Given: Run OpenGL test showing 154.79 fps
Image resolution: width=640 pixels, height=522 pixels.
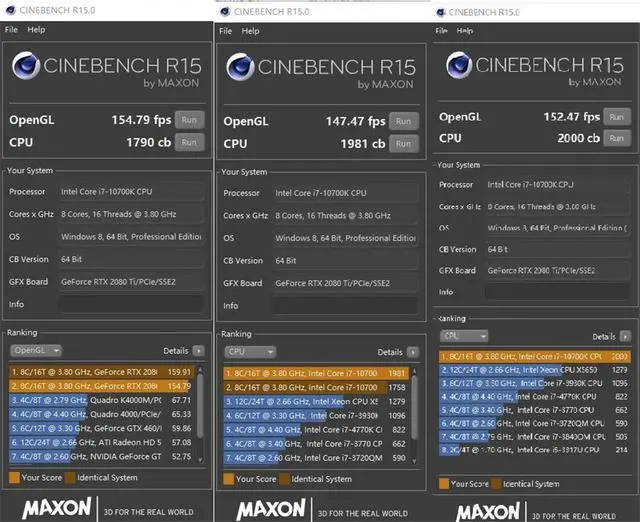Looking at the screenshot, I should click(x=189, y=120).
